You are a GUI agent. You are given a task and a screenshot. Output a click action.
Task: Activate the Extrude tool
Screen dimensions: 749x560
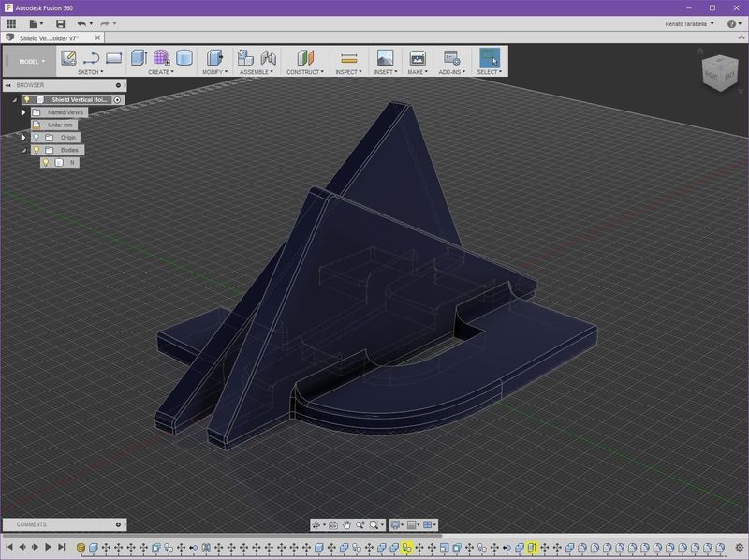click(139, 57)
